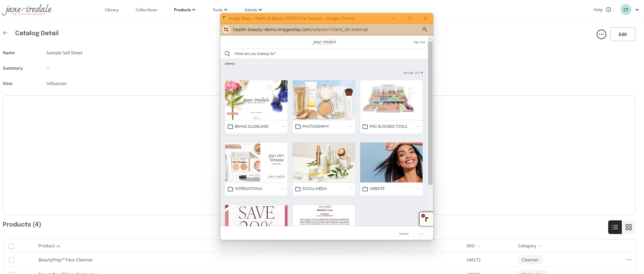Expand the Products dropdown menu
This screenshot has width=644, height=274.
(x=185, y=10)
